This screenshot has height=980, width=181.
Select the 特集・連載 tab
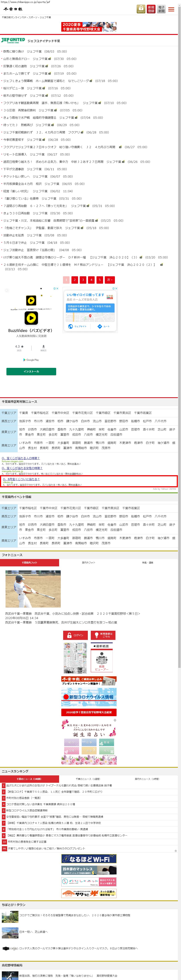click(147, 562)
